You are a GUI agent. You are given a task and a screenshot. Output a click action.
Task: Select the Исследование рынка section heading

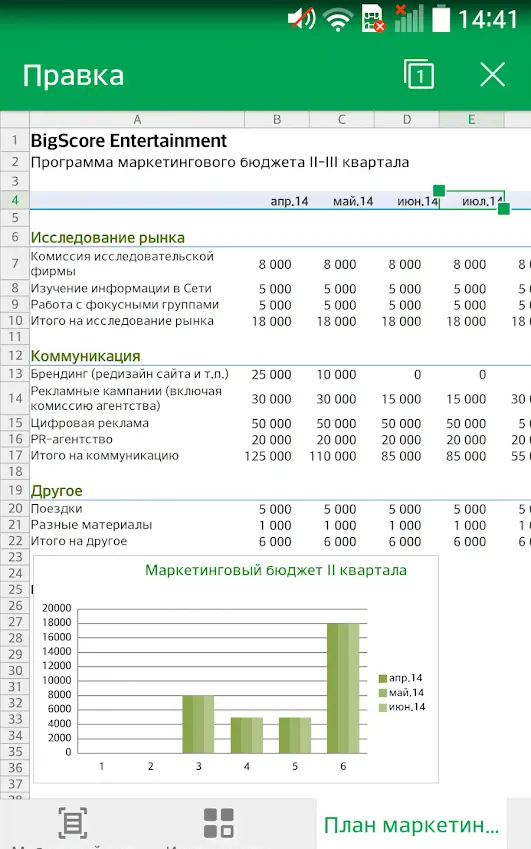[x=108, y=238]
